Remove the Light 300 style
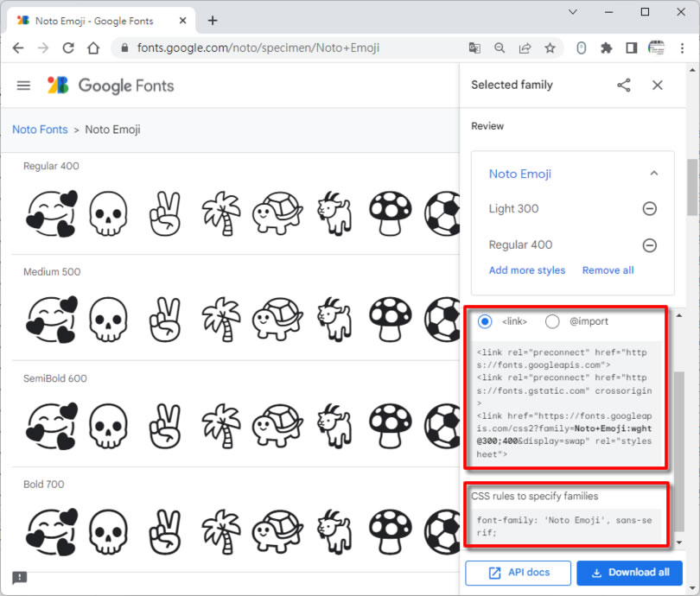 pos(649,208)
